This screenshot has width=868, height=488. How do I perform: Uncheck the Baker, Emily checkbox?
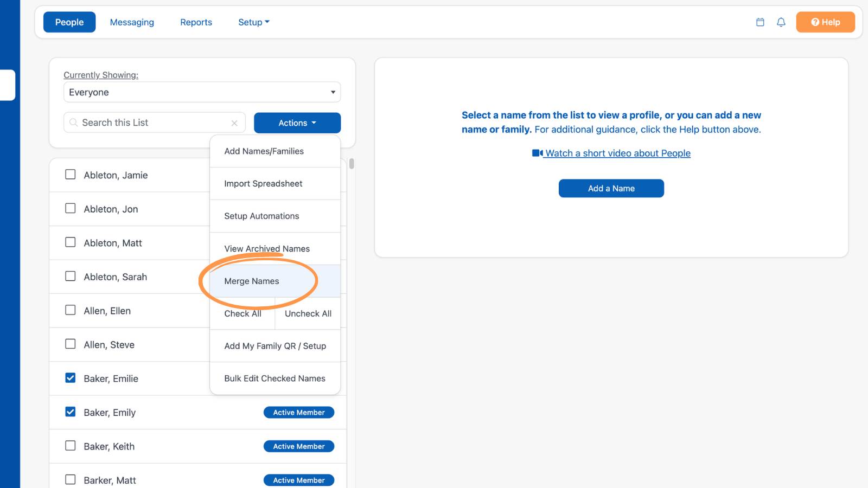(x=71, y=412)
